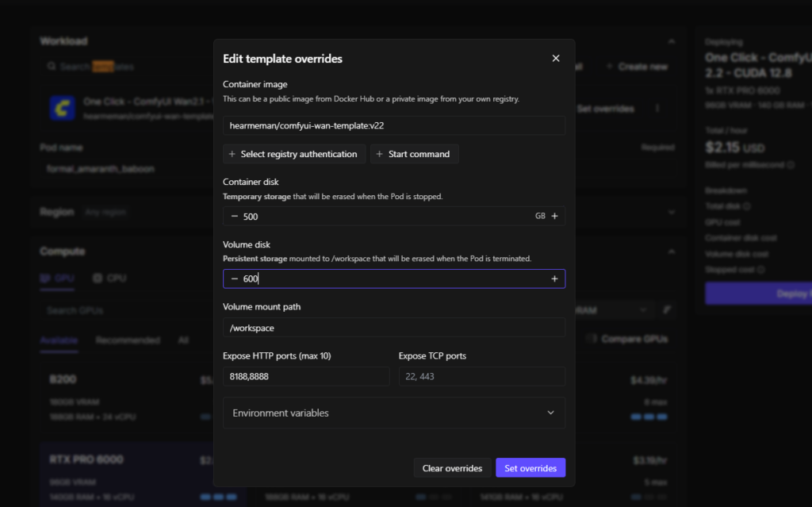The image size is (812, 507).
Task: Edit the Volume disk value field
Action: tap(393, 279)
